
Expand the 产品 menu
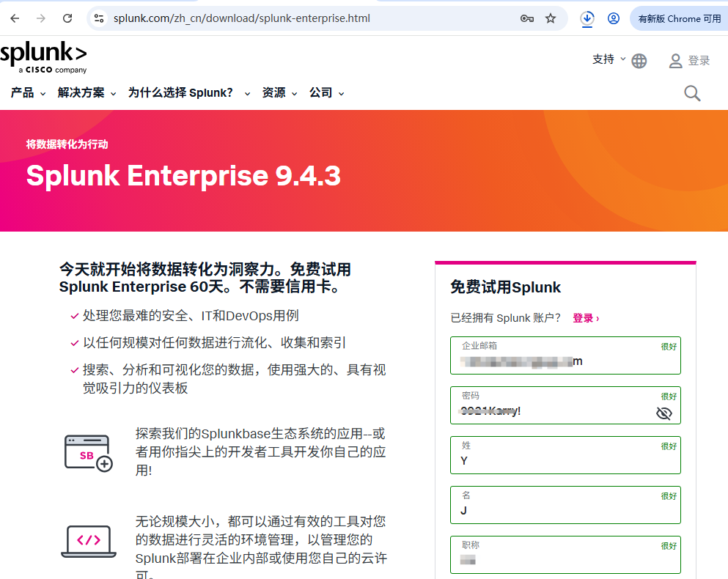click(x=29, y=93)
